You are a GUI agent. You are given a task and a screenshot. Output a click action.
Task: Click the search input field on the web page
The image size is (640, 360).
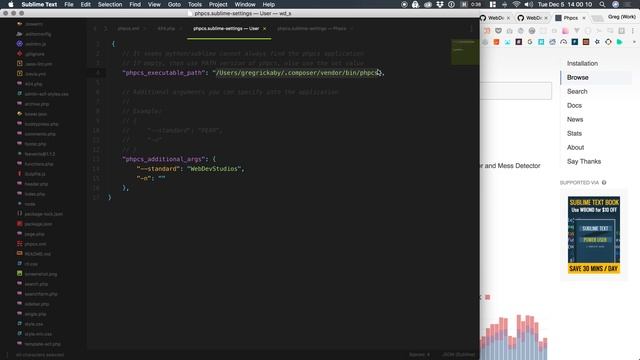[x=516, y=91]
